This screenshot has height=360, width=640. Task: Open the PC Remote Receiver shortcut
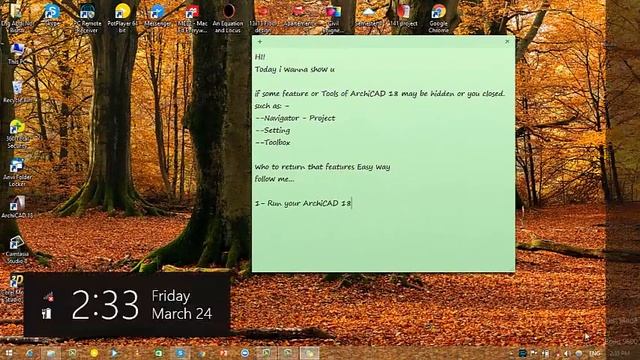click(x=87, y=18)
